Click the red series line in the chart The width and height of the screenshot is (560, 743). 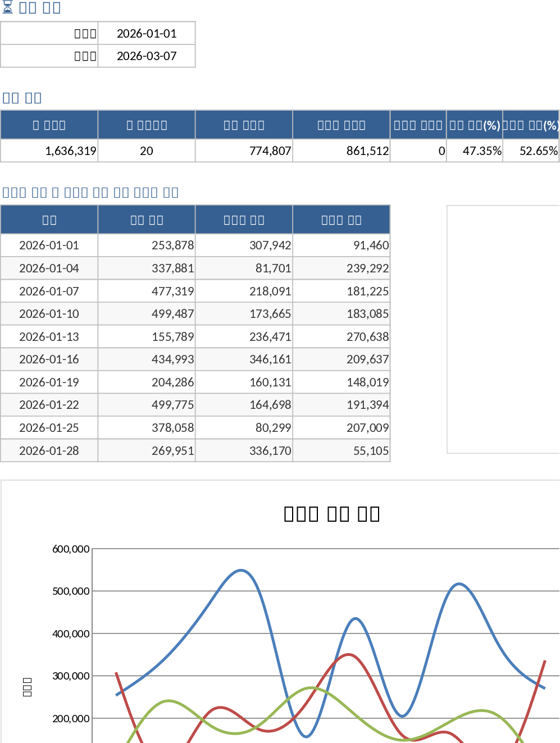pyautogui.click(x=349, y=655)
